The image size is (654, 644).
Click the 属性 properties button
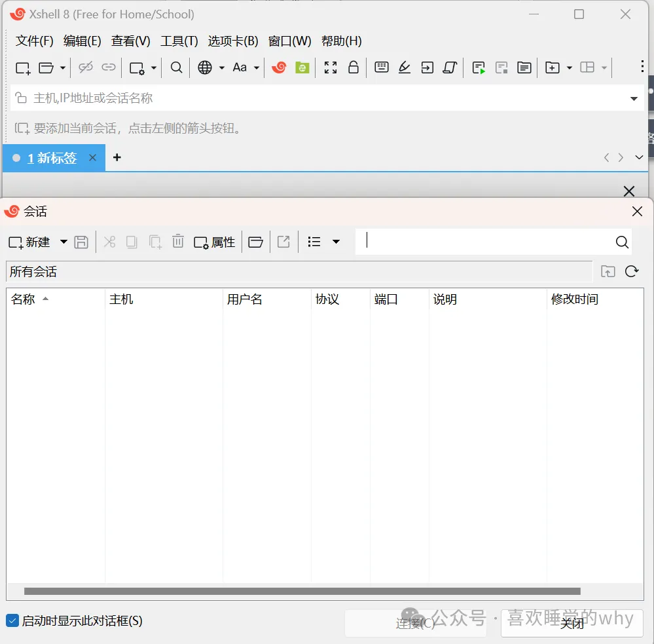point(214,242)
